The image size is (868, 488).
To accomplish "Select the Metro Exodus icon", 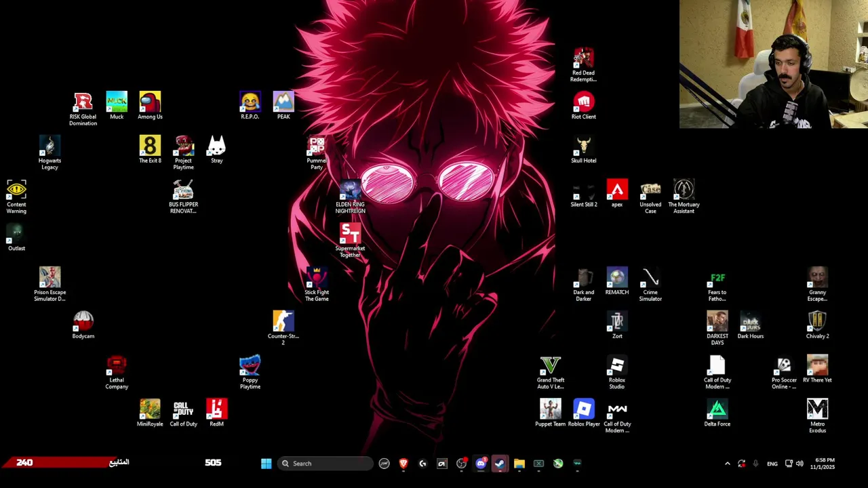I will point(817,417).
